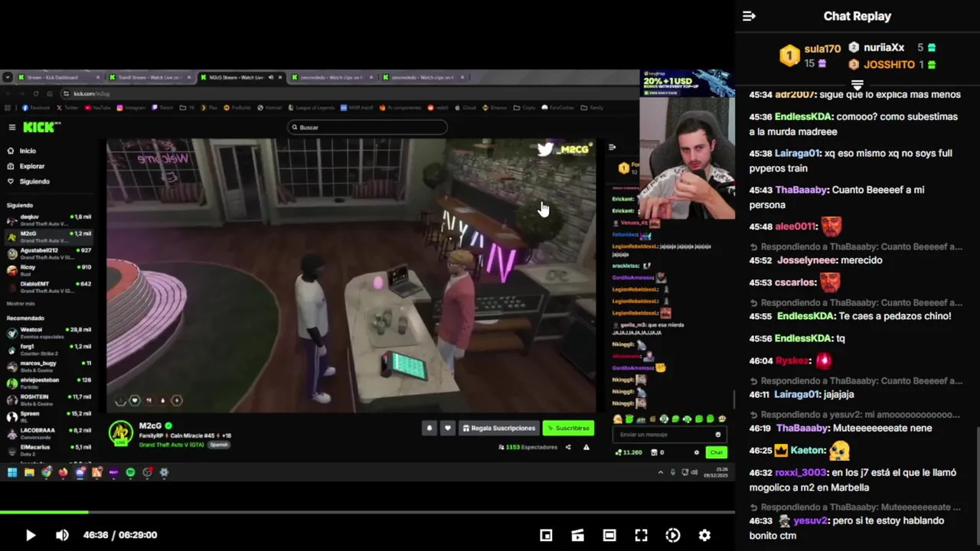Open LACOBRAAA recommended channel
Screen dimensions: 980x551
(49, 433)
